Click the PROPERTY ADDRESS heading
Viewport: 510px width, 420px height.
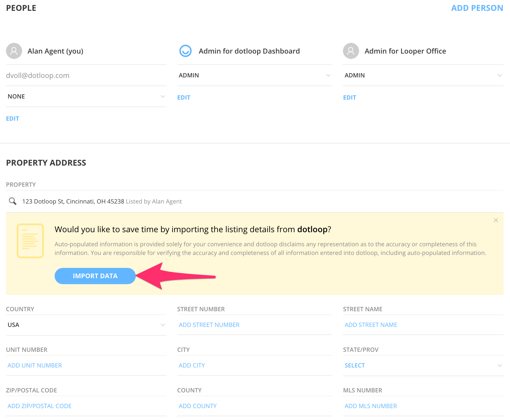(x=46, y=163)
